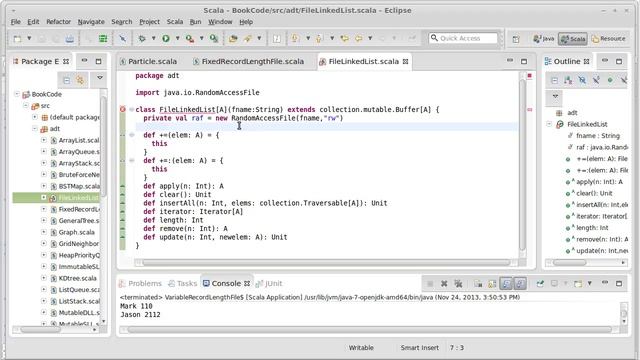
Task: Switch to the Resource perspective
Action: click(x=608, y=38)
